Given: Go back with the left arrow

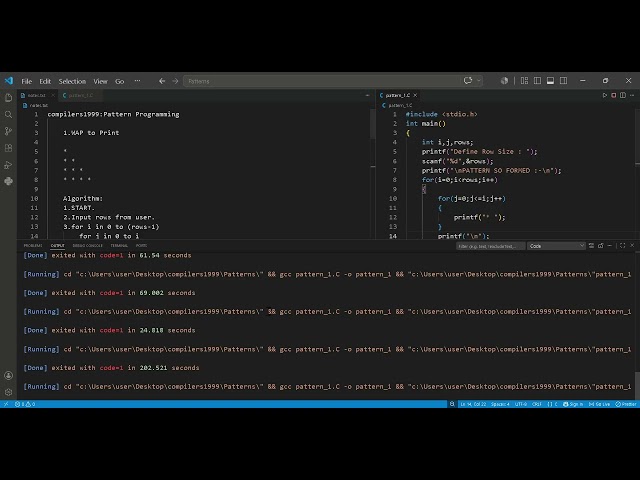Looking at the screenshot, I should tap(162, 81).
